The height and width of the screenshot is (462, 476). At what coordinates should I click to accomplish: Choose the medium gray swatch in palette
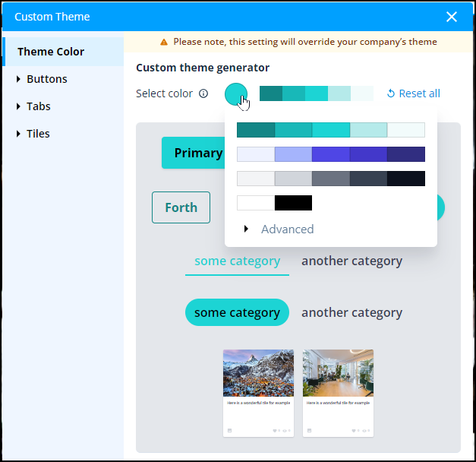coord(330,179)
